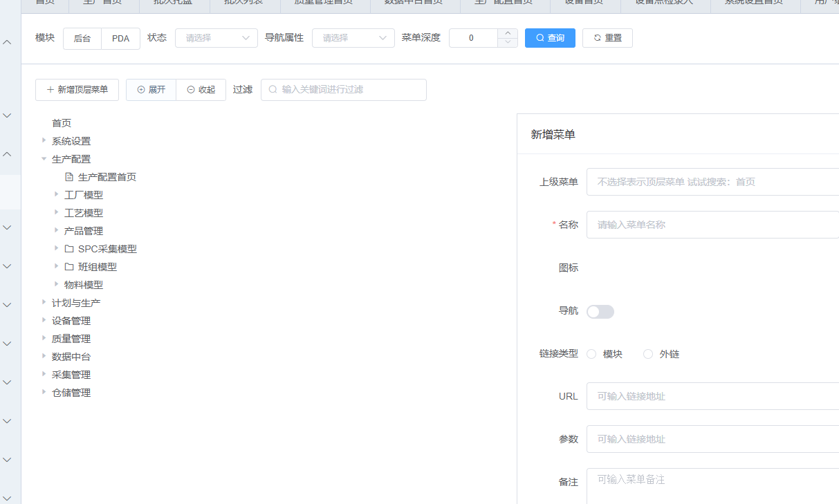Toggle the 导航 switch on
This screenshot has width=839, height=504.
point(600,312)
